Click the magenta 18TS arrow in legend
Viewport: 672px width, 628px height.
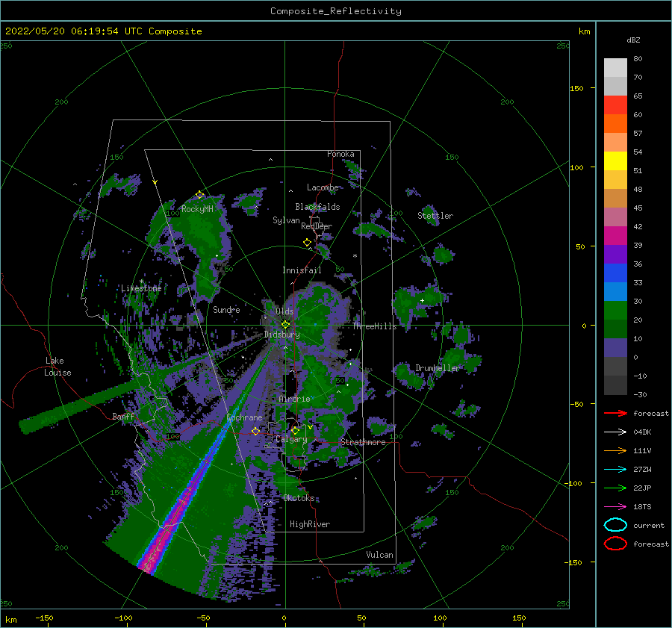pyautogui.click(x=615, y=507)
